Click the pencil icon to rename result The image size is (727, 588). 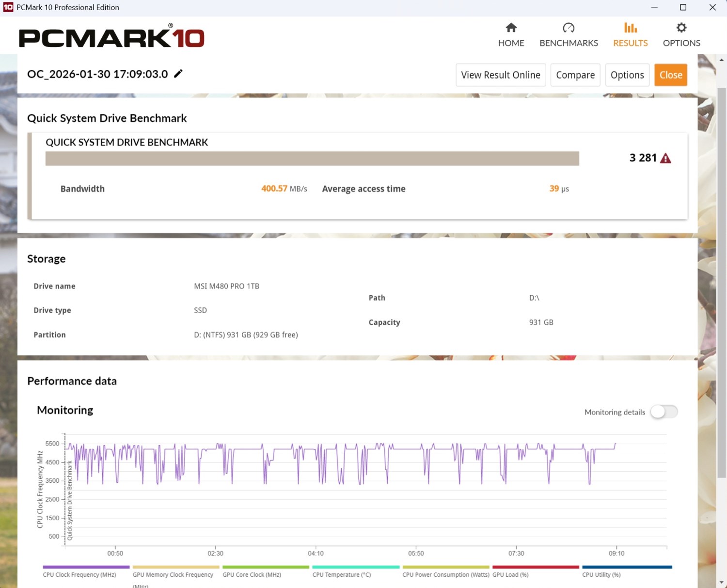(178, 74)
